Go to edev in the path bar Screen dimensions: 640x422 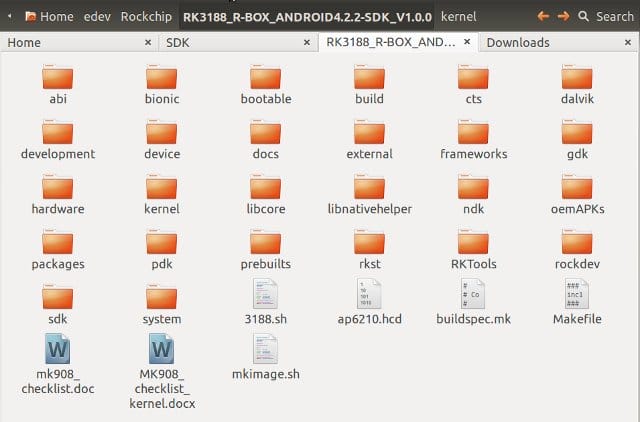click(97, 17)
